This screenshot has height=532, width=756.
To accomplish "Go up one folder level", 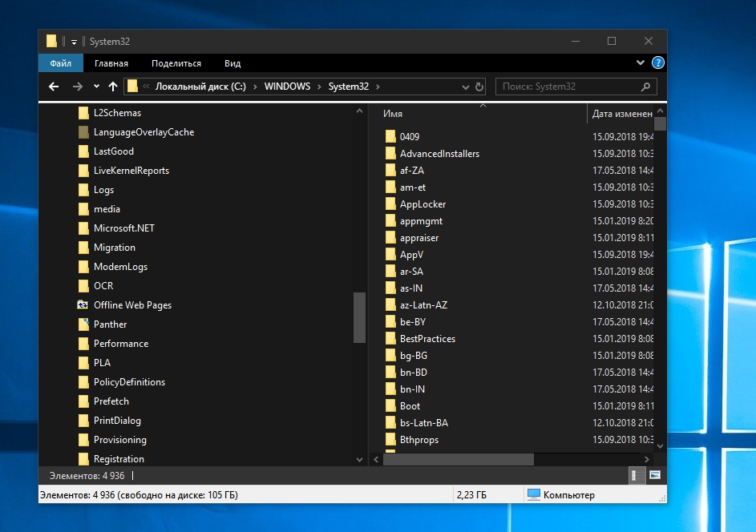I will coord(113,87).
